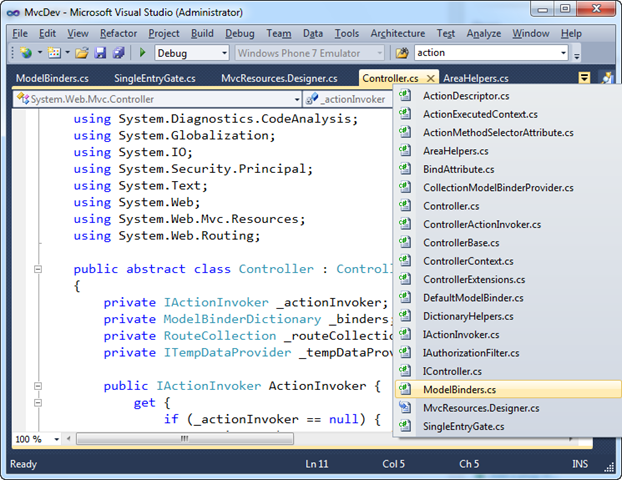622x480 pixels.
Task: Switch to the ModelBinders.cs tab
Action: (52, 78)
